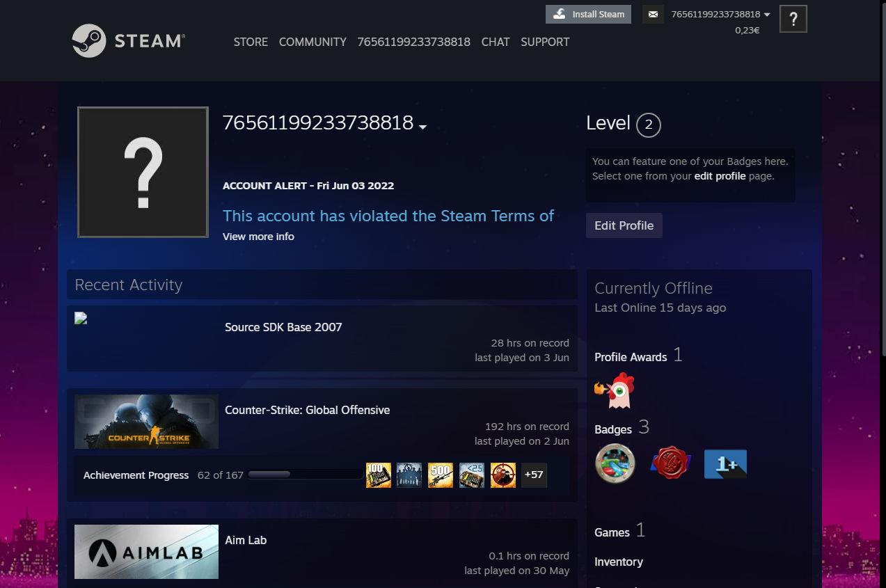The height and width of the screenshot is (588, 886).
Task: Open the account name dropdown in header
Action: [720, 14]
